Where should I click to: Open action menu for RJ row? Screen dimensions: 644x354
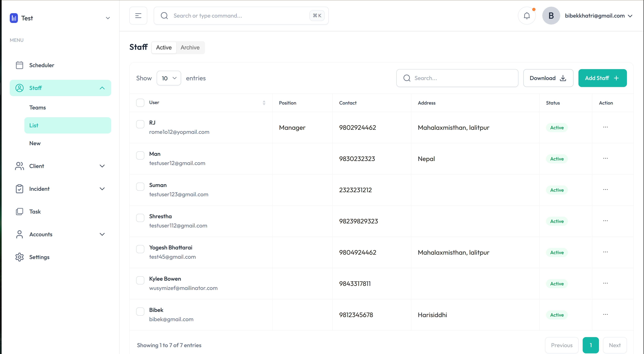(x=605, y=127)
